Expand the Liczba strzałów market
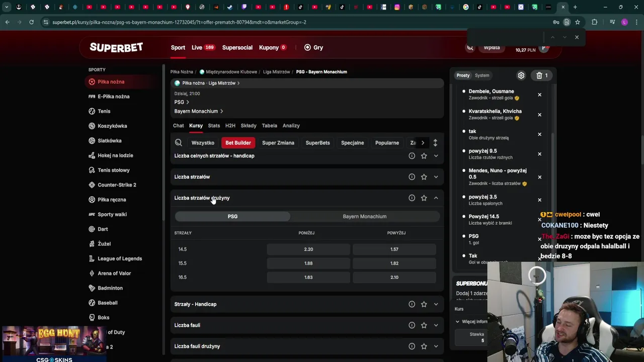Screen dimensions: 644x362 436,177
